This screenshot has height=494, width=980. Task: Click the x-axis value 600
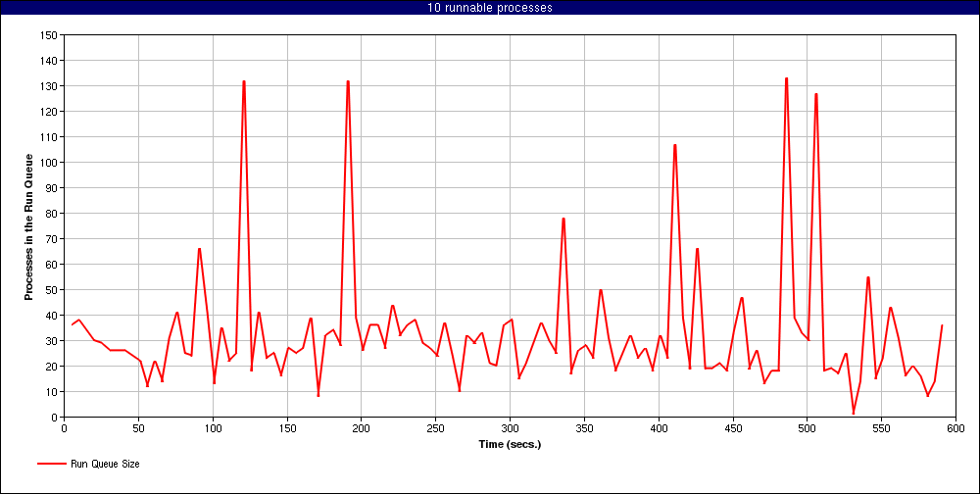pos(955,429)
